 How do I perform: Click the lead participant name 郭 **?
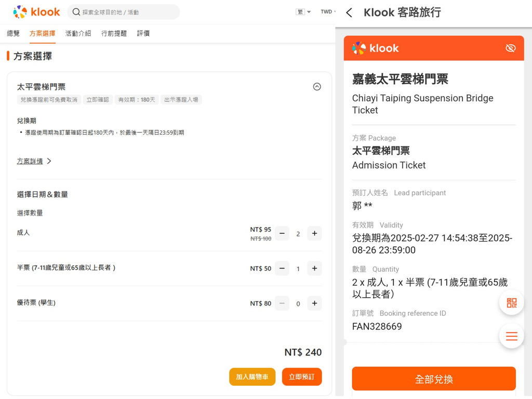coord(362,206)
